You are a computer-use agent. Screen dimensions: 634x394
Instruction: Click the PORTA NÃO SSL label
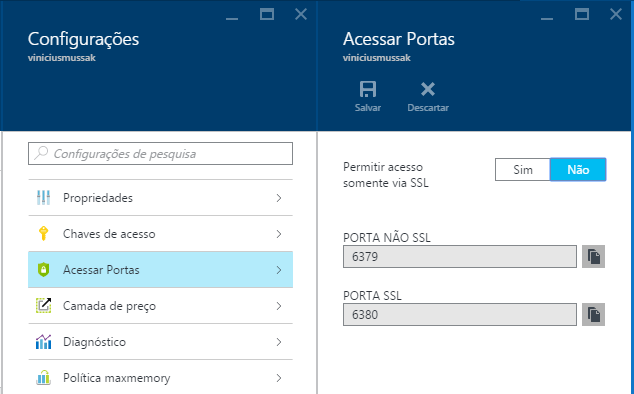pyautogui.click(x=387, y=237)
